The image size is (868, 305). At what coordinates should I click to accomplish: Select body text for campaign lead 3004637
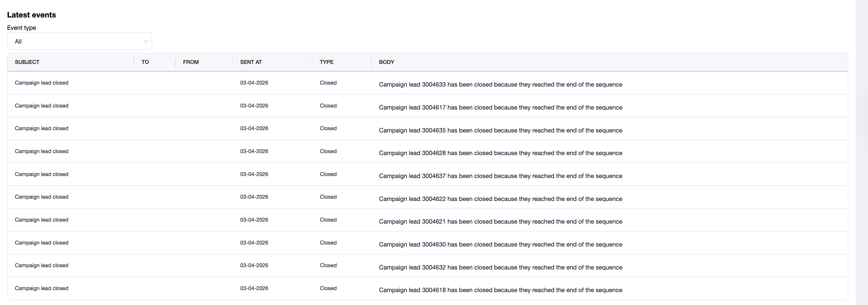coord(500,176)
